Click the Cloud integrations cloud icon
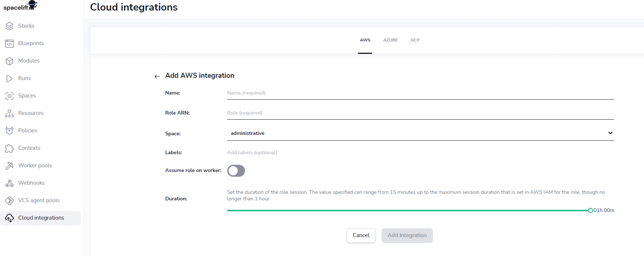644x256 pixels. point(9,218)
